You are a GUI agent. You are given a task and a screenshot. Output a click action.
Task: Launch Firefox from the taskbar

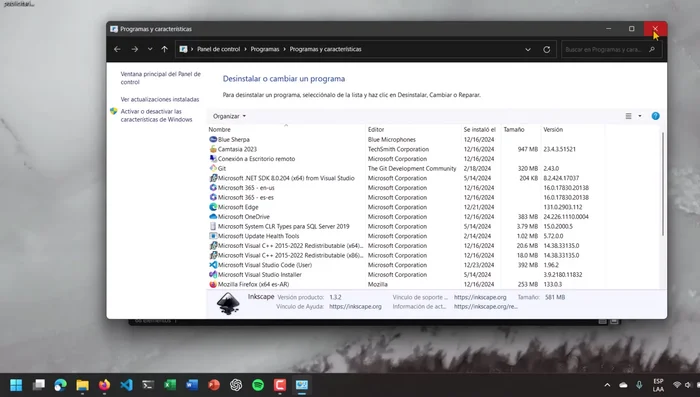coord(104,385)
